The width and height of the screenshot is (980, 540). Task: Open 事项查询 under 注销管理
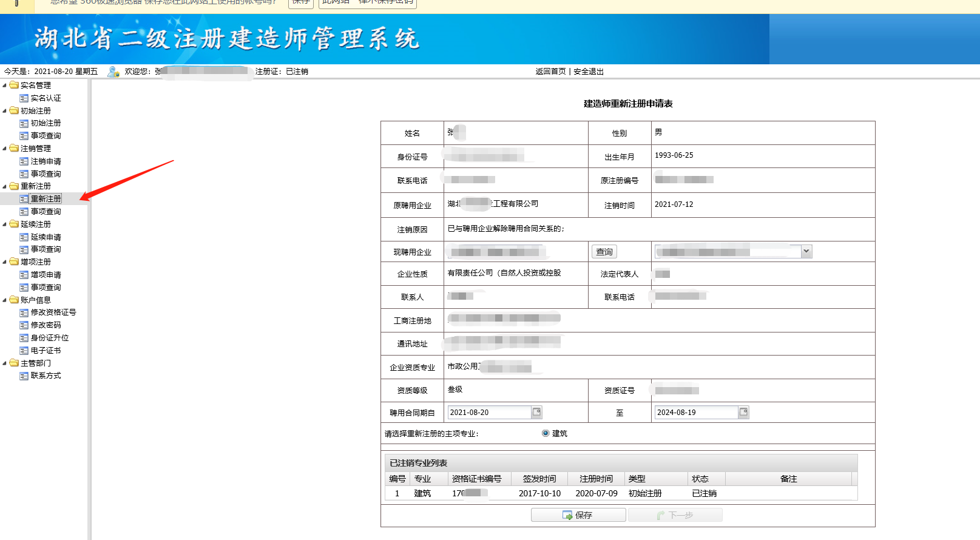(46, 174)
